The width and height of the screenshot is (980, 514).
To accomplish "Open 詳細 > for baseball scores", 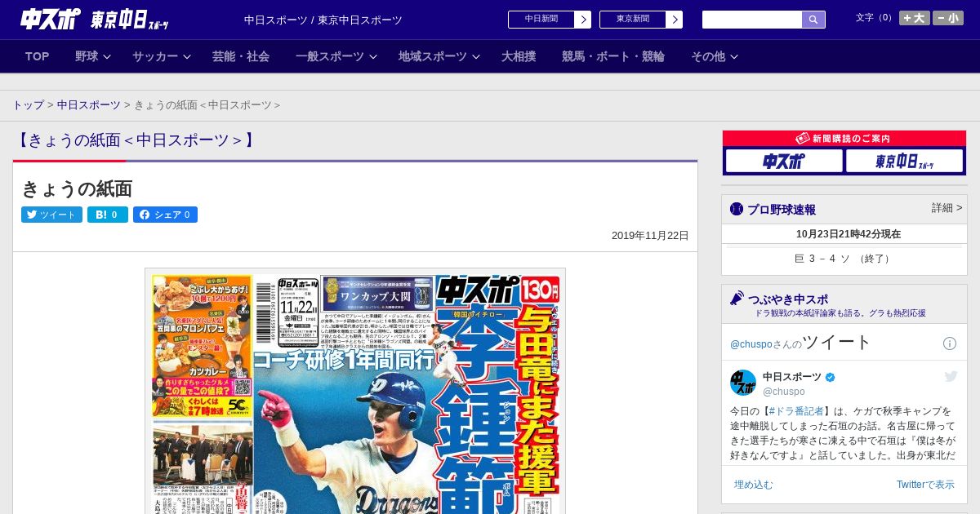I will (947, 208).
